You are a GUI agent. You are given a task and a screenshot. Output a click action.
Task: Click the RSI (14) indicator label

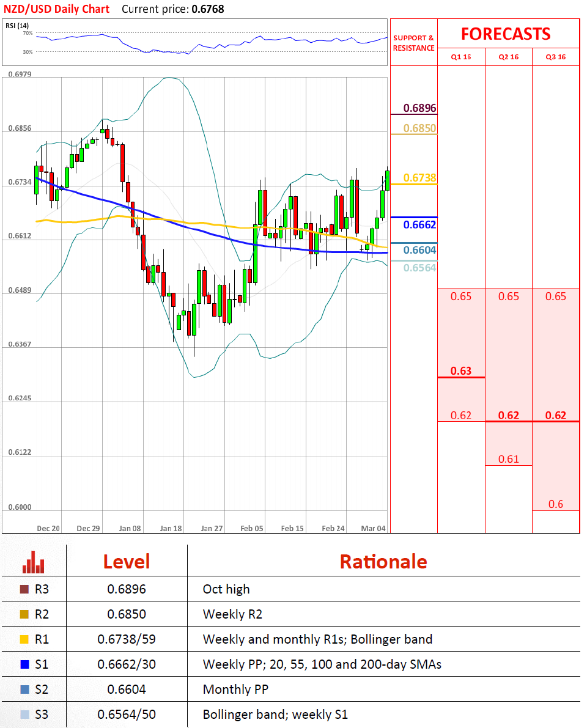[x=17, y=26]
